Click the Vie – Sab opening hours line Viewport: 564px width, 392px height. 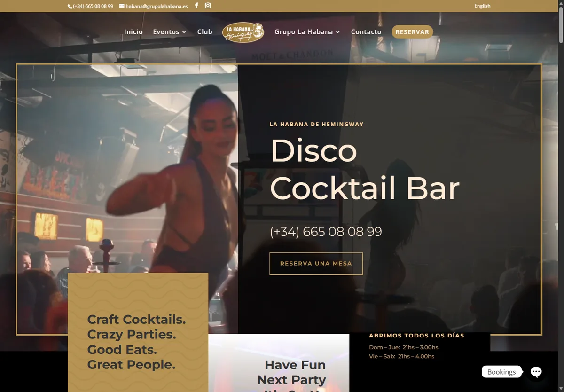(402, 356)
